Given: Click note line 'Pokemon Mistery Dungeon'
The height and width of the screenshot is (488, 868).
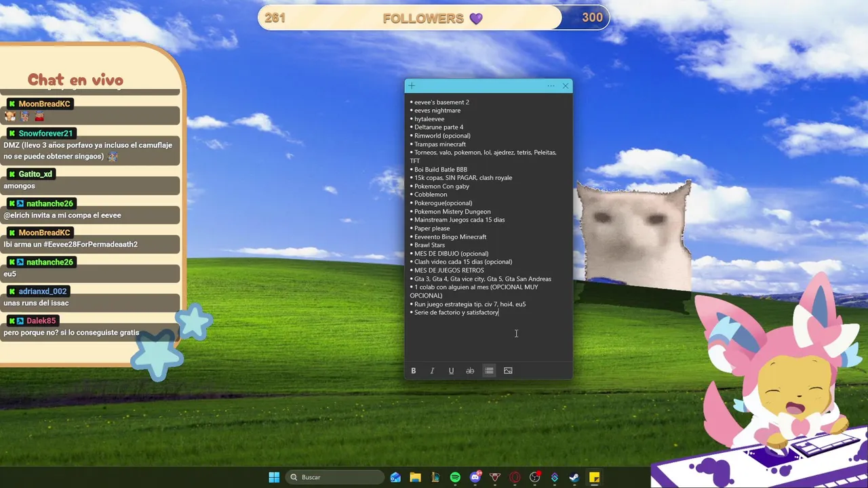Looking at the screenshot, I should point(452,211).
